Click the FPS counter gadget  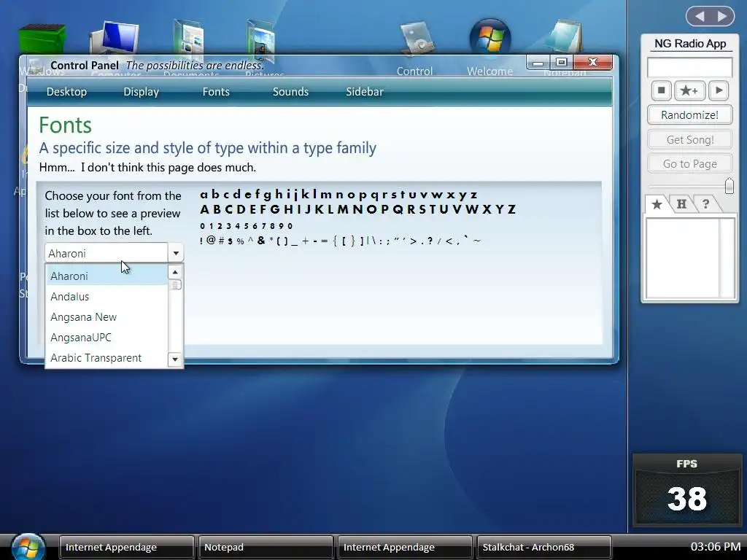(x=686, y=490)
